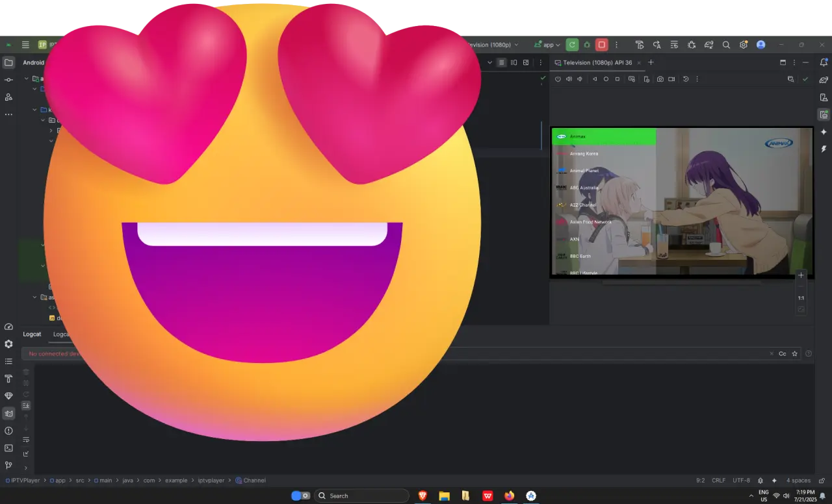
Task: Toggle favorite star on Logcat filter
Action: tap(794, 354)
